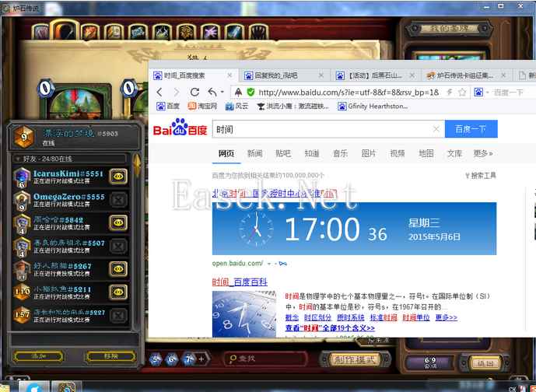Select the highlighted Hunter class tab
The width and height of the screenshot is (536, 392).
click(x=65, y=30)
